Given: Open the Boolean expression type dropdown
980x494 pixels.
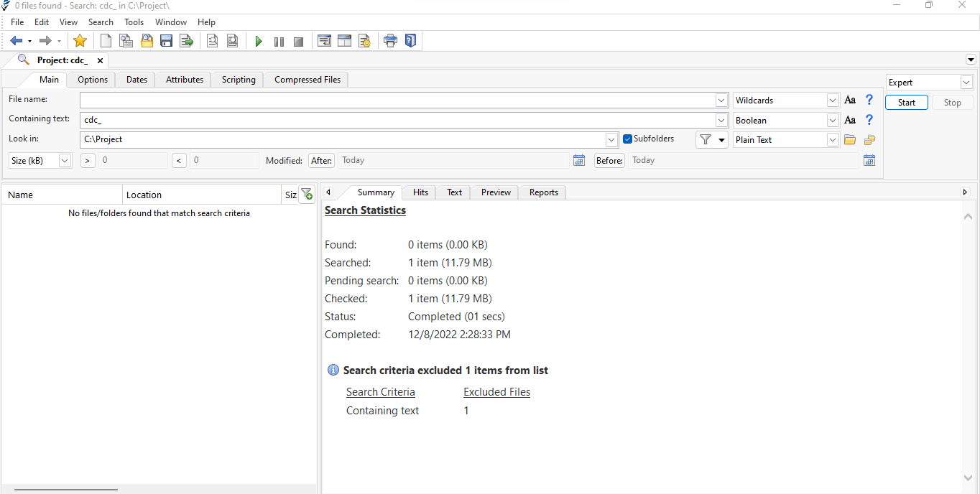Looking at the screenshot, I should pyautogui.click(x=833, y=120).
